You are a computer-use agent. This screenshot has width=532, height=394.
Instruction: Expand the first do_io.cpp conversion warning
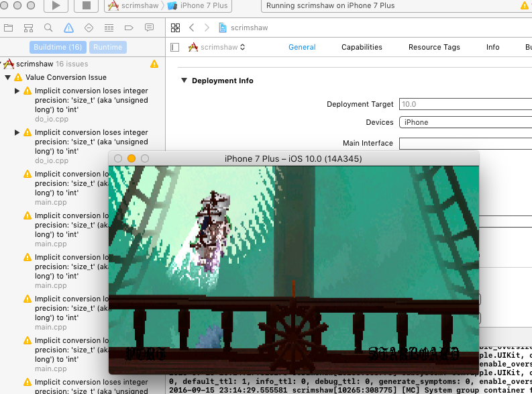(x=17, y=91)
